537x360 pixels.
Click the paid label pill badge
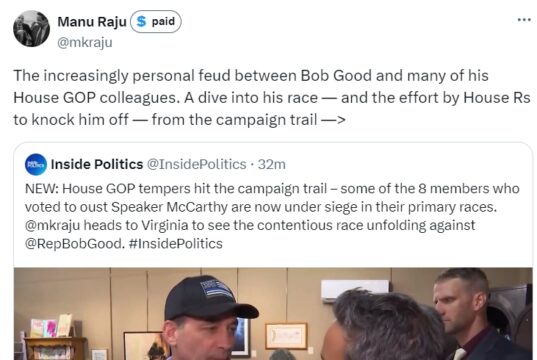click(x=156, y=22)
